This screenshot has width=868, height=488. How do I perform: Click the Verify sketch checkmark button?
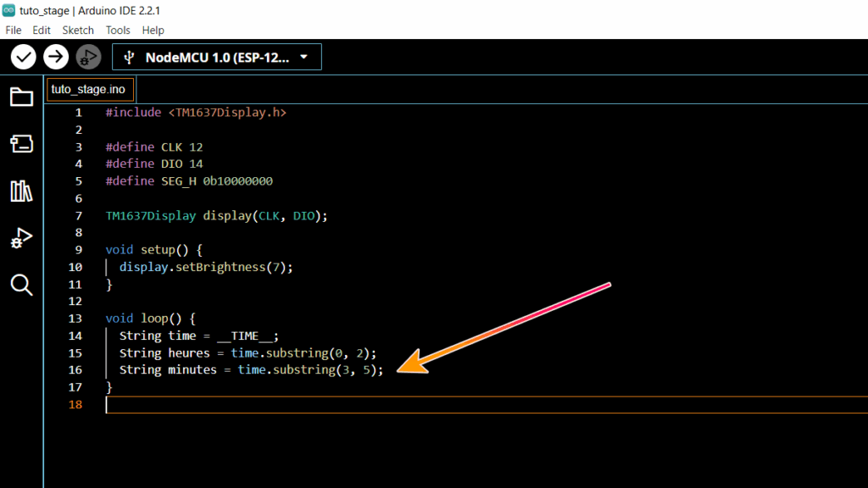[x=23, y=57]
